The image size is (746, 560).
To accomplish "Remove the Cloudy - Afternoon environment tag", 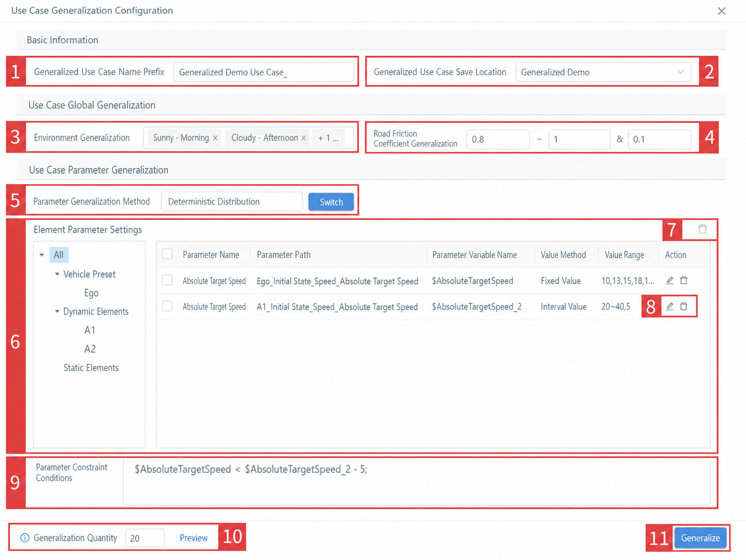I will coord(304,138).
